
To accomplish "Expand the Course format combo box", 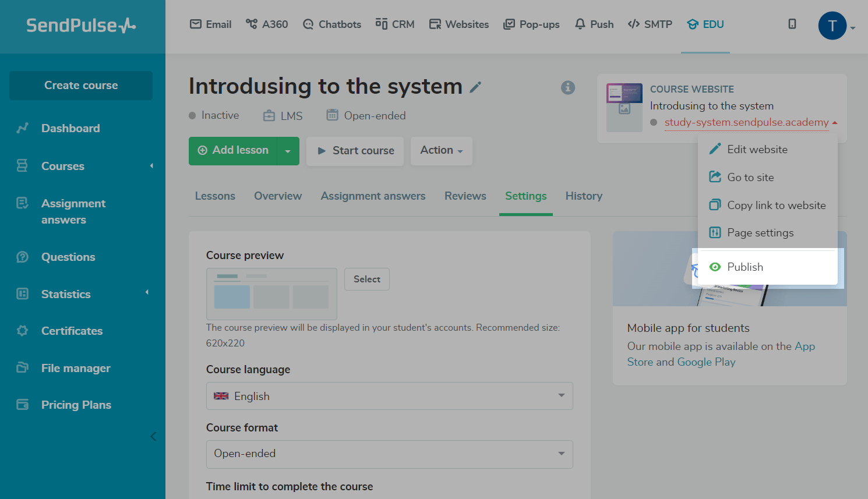I will click(x=389, y=454).
